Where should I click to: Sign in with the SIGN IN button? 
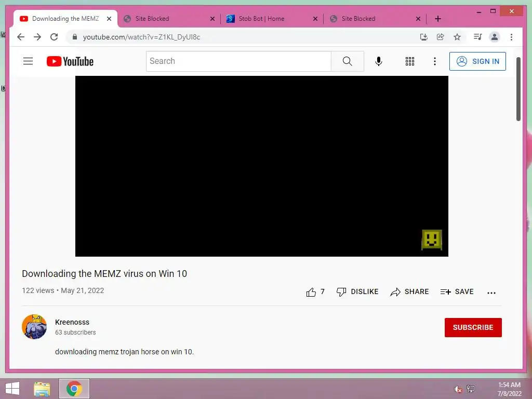tap(478, 61)
